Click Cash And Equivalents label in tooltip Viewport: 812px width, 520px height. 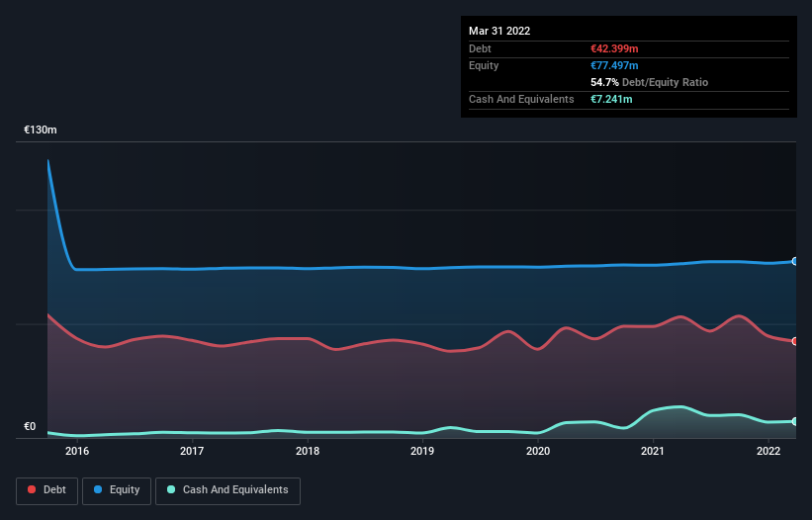pos(521,99)
